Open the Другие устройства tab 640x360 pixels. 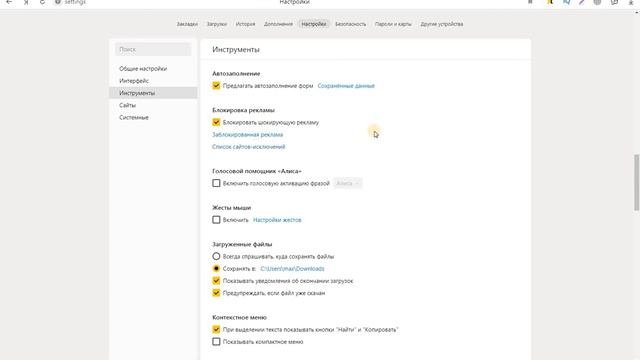click(442, 24)
